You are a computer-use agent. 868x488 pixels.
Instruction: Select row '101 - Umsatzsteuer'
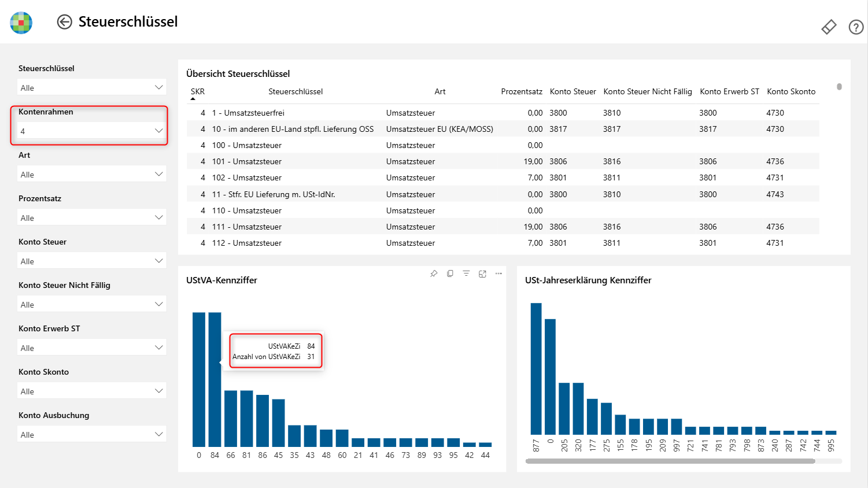pos(503,161)
